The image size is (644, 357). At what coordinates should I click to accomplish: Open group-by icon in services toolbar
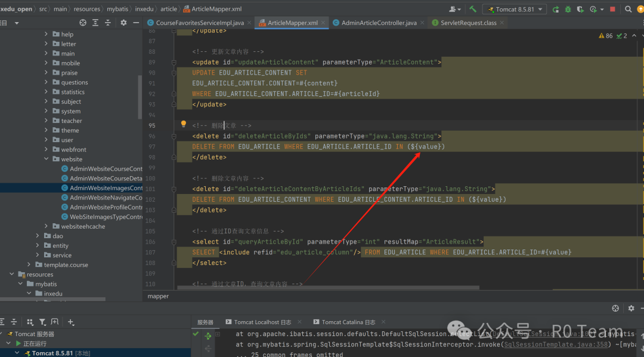[x=30, y=322]
